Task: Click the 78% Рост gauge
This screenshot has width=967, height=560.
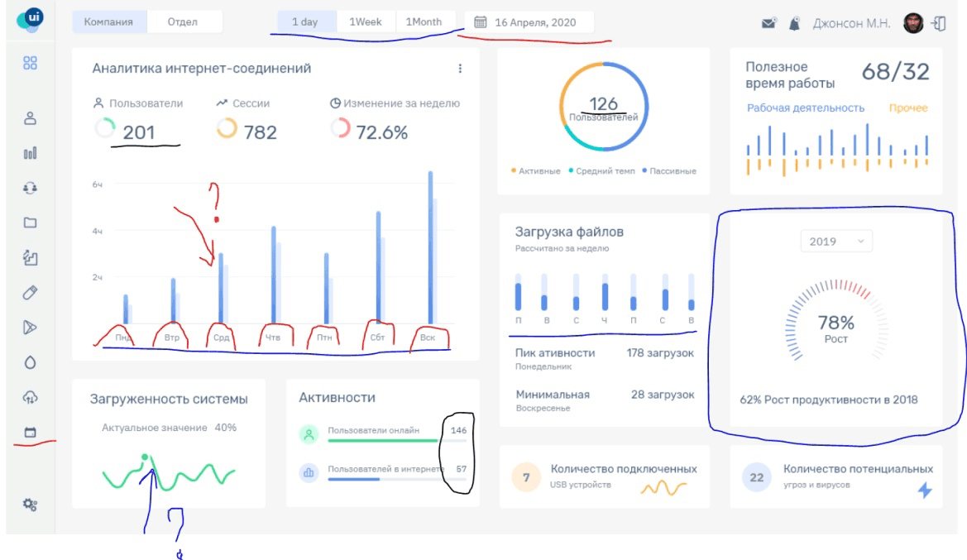Action: 836,321
